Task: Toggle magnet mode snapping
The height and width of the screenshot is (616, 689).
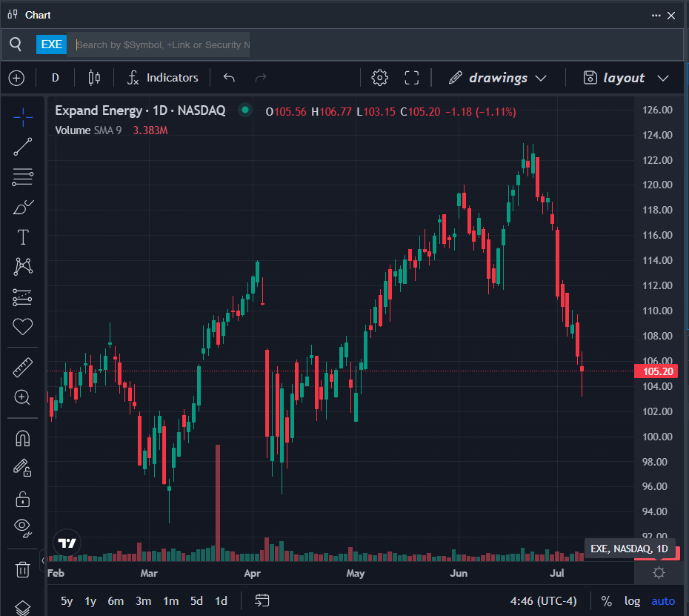Action: click(x=23, y=438)
